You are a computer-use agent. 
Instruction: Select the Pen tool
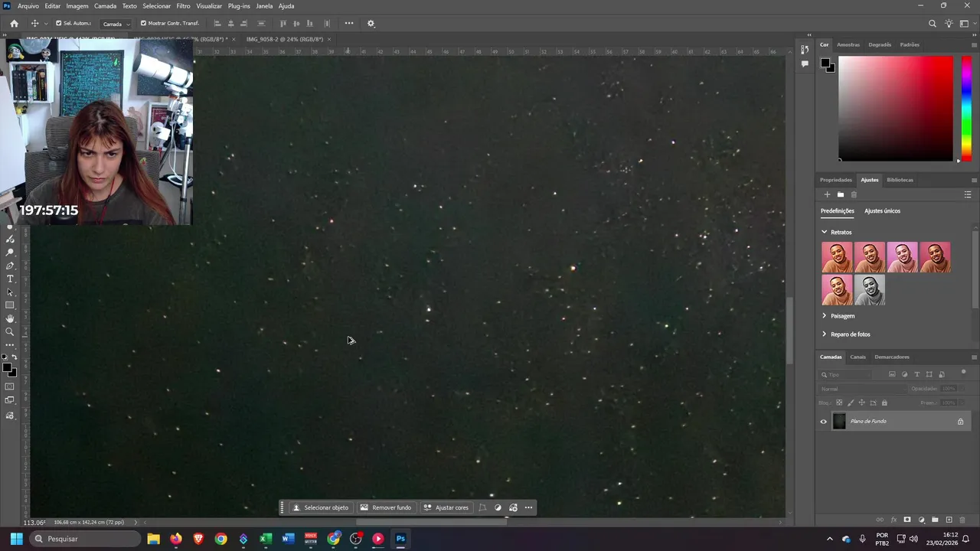point(10,266)
